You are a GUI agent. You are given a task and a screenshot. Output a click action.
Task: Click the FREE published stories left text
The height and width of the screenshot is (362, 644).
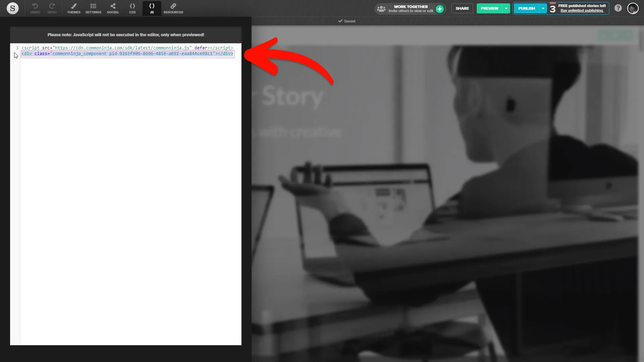click(x=582, y=6)
